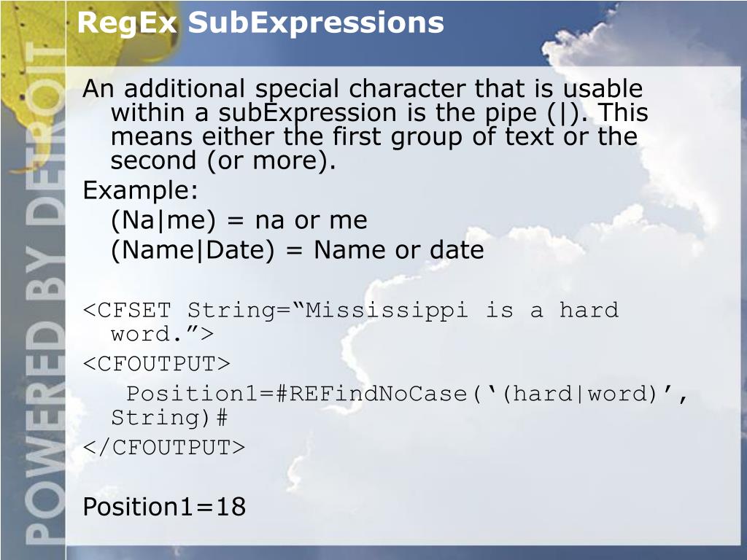Click the 'String)#' continuation line
Screen dimensions: 747x560
click(x=169, y=418)
